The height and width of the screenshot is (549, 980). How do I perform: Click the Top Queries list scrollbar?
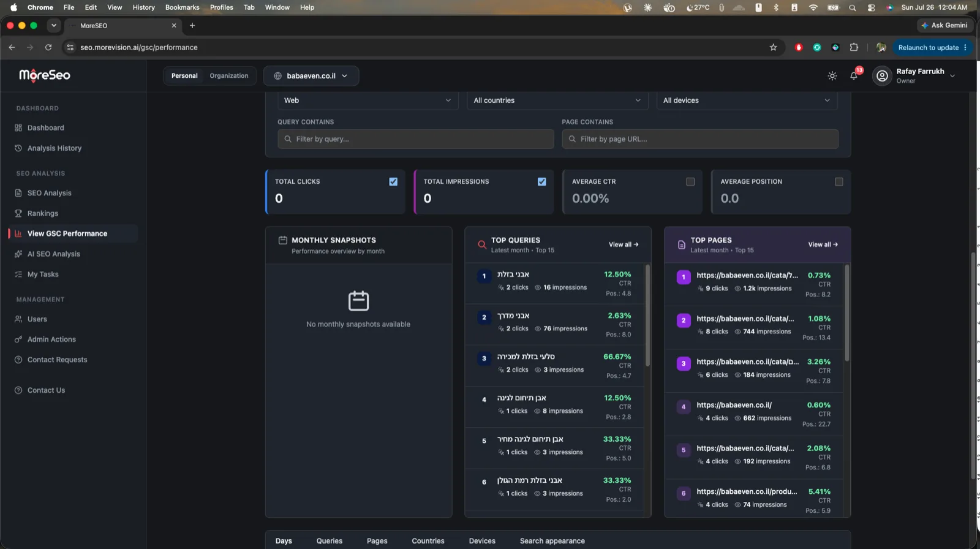(647, 316)
